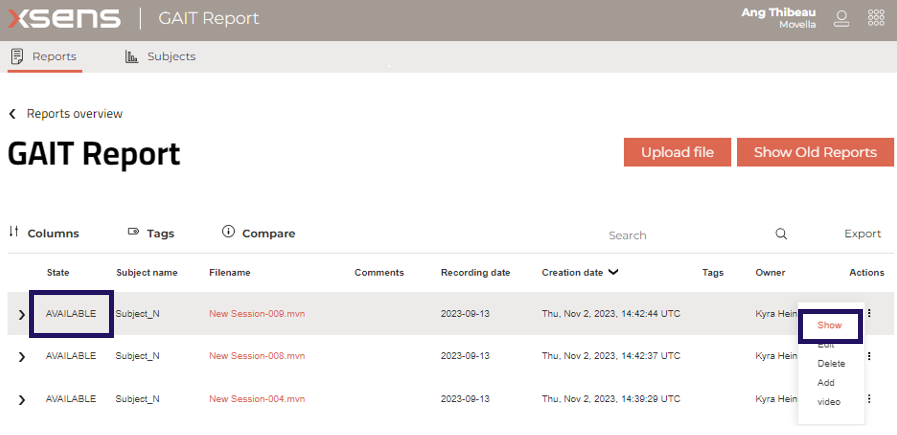Viewport: 897px width, 435px height.
Task: Click the Filename column header
Action: [x=229, y=272]
